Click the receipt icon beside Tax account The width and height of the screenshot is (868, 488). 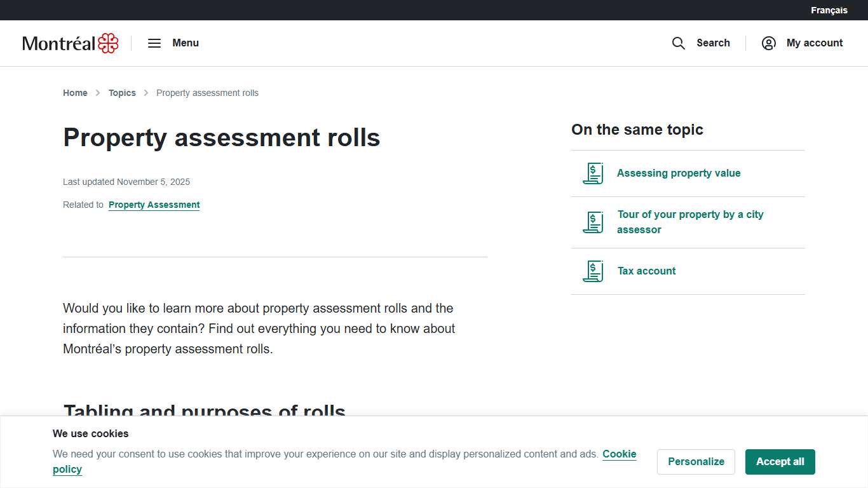pos(592,271)
